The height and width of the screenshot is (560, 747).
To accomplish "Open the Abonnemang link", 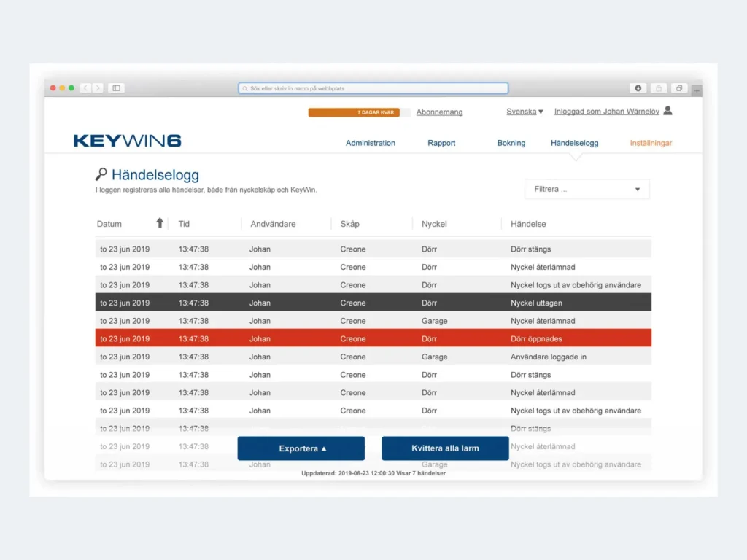I will (439, 112).
